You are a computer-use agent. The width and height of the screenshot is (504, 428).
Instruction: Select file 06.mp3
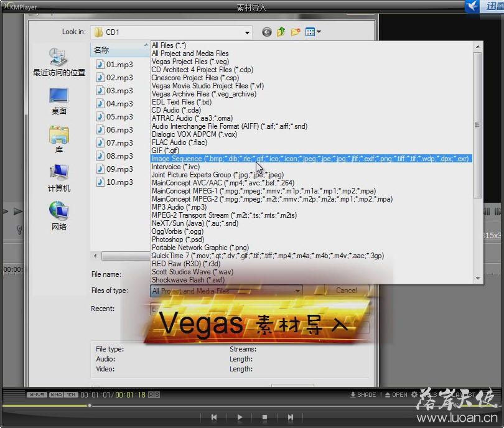[x=114, y=130]
